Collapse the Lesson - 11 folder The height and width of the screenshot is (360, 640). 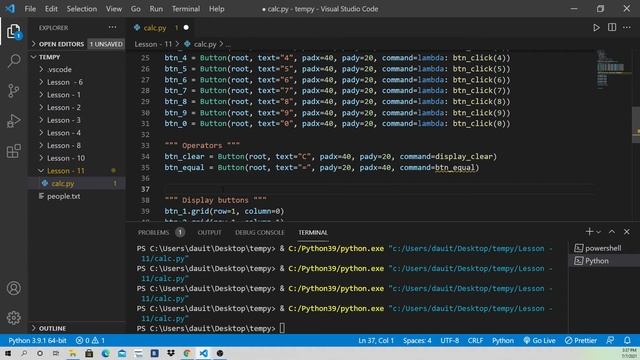click(41, 171)
